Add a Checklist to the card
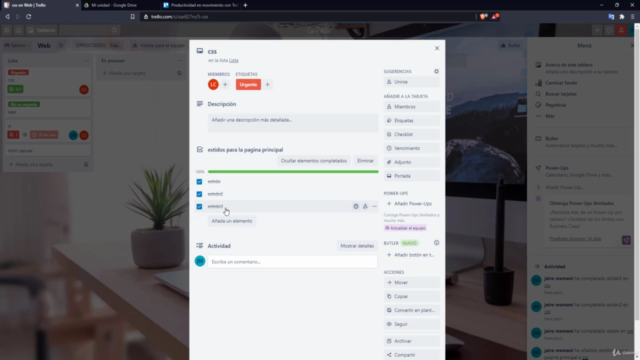The height and width of the screenshot is (360, 640). click(411, 134)
